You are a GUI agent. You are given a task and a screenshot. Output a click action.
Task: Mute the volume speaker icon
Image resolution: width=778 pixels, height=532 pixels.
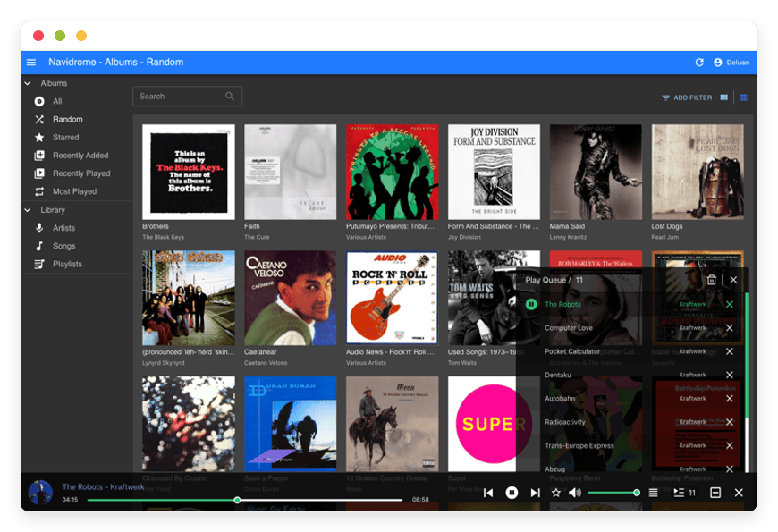tap(575, 493)
